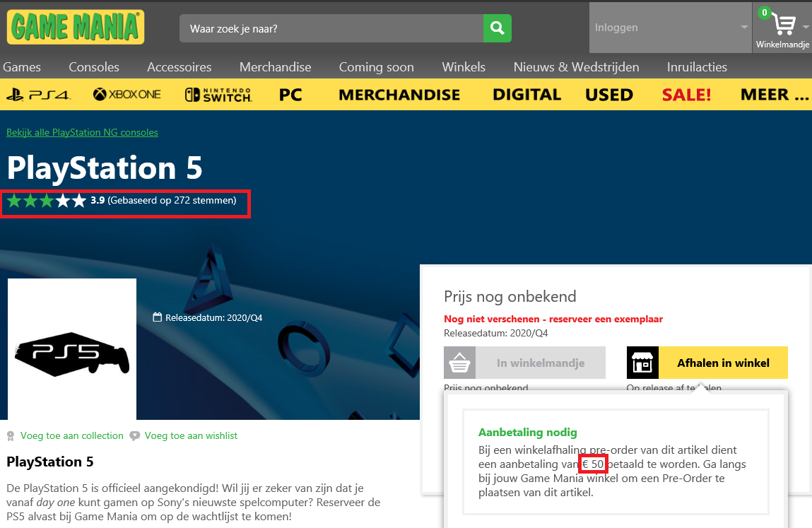
Task: Expand the Winkelmandje dropdown arrow
Action: 806,28
